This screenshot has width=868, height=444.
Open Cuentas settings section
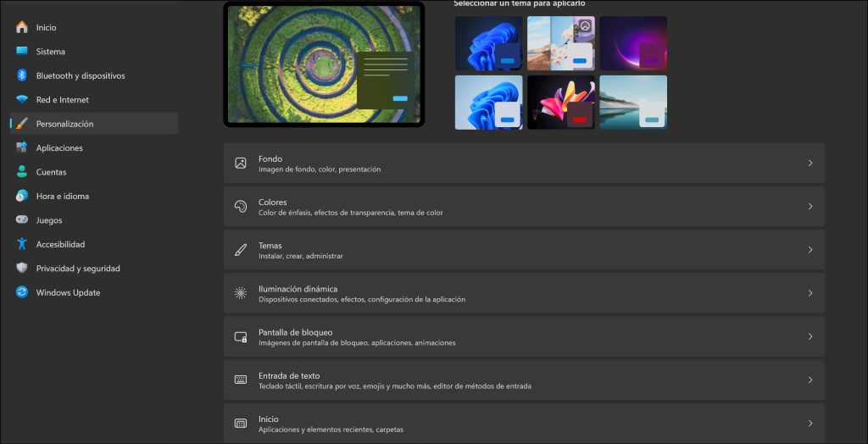pos(51,172)
